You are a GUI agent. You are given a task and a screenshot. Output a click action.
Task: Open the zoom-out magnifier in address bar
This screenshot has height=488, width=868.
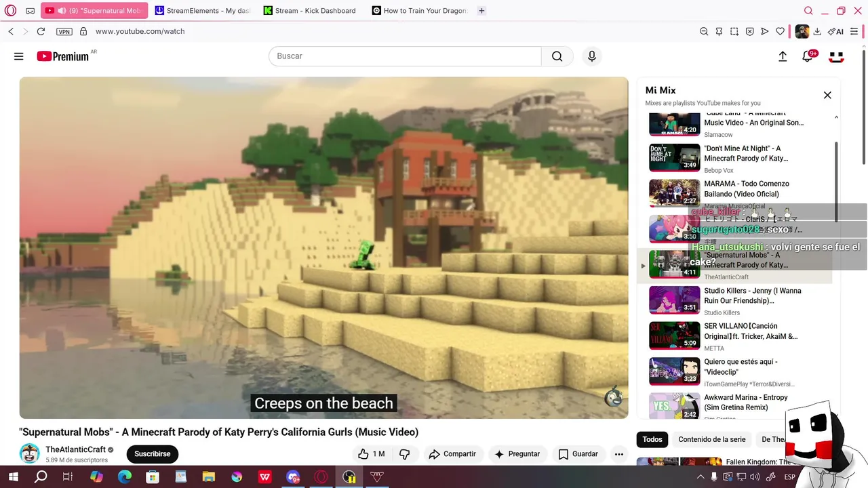[704, 31]
